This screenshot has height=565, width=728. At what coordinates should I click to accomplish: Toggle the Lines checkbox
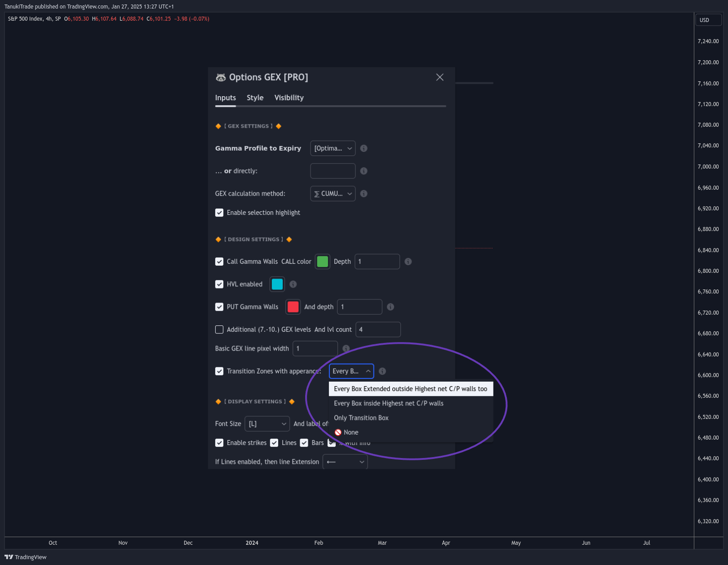coord(274,443)
